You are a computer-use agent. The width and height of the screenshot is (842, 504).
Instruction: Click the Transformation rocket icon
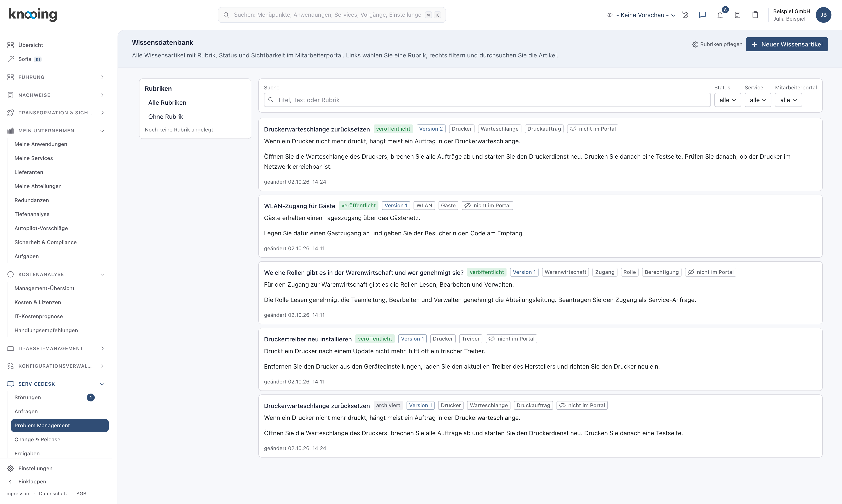(11, 113)
